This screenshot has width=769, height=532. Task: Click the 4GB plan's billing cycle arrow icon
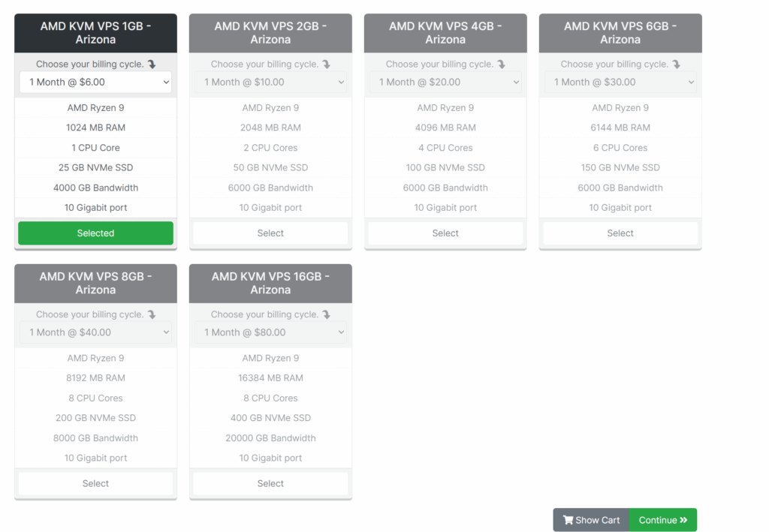pyautogui.click(x=501, y=65)
